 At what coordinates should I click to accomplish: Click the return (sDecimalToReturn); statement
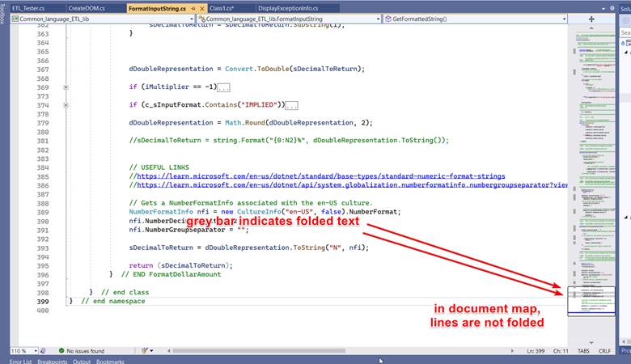click(180, 265)
